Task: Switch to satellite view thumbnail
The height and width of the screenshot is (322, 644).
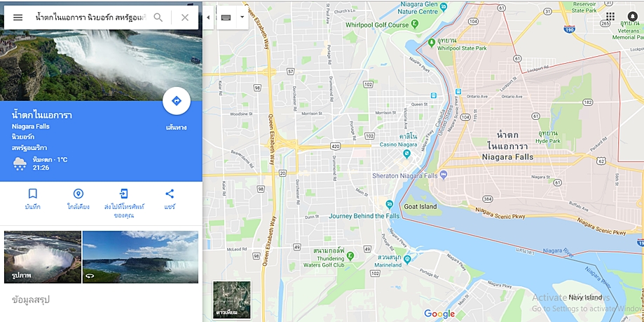Action: [232, 300]
